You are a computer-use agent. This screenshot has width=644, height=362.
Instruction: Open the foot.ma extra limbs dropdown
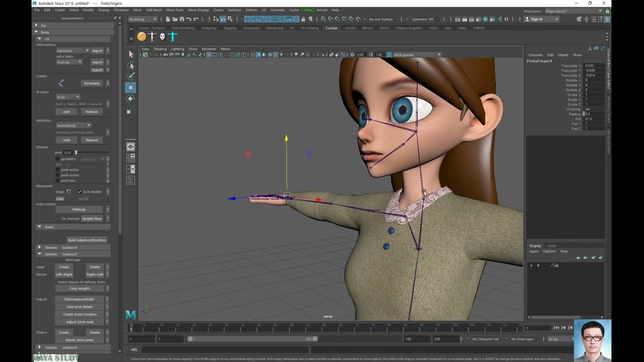(x=69, y=62)
